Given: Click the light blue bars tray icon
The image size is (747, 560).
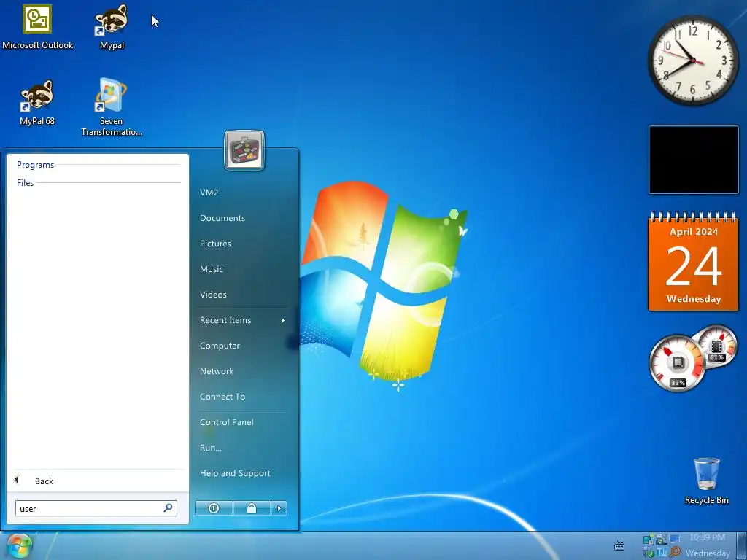Looking at the screenshot, I should tap(662, 553).
